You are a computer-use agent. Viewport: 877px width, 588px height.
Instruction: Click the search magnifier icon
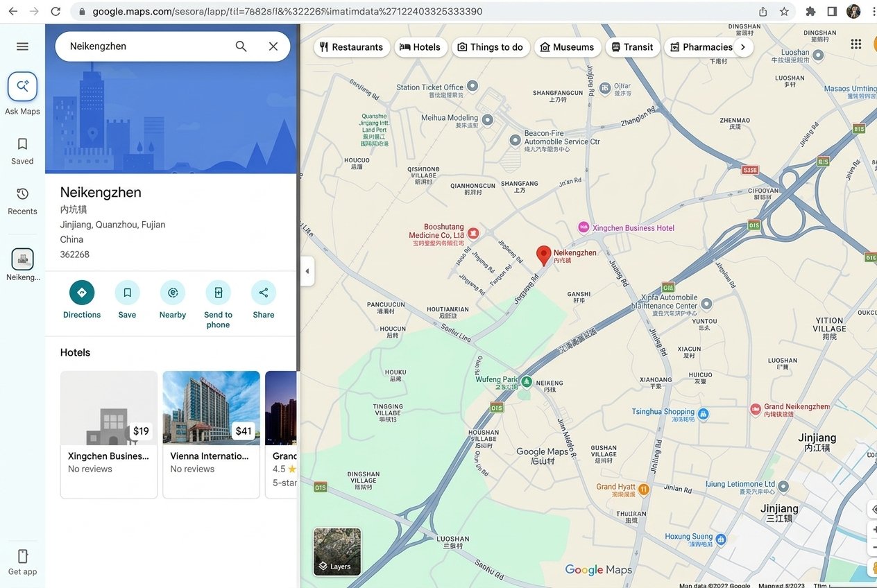(x=241, y=46)
